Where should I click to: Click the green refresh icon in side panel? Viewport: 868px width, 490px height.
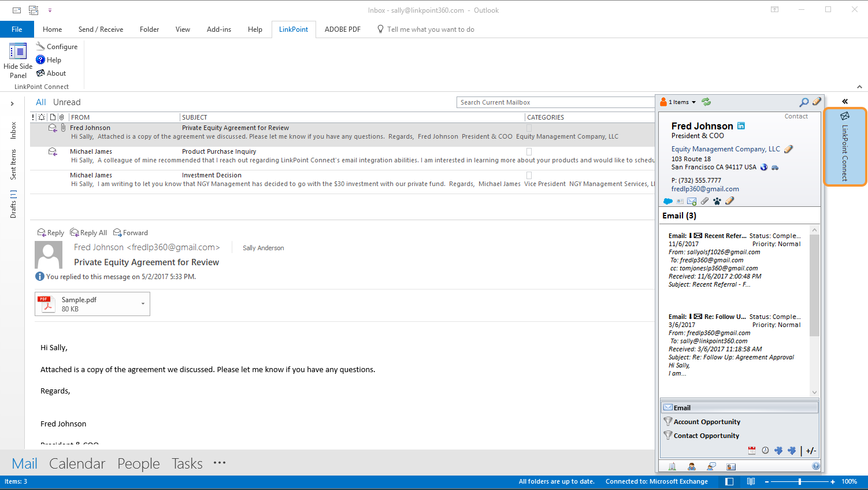(706, 102)
